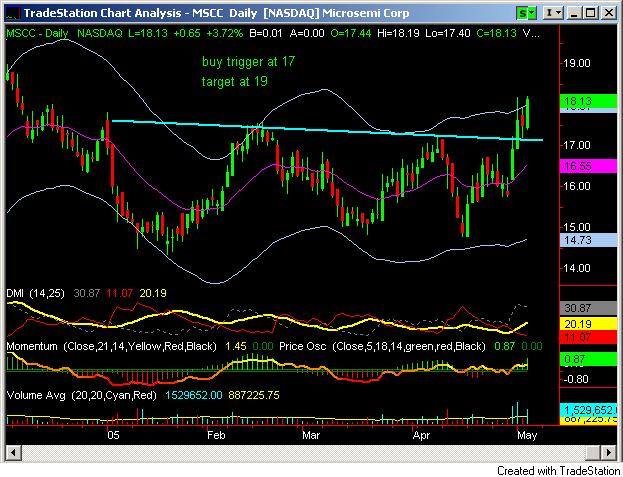This screenshot has width=623, height=477.
Task: Click the horizontal scrollbar track
Action: (x=302, y=452)
